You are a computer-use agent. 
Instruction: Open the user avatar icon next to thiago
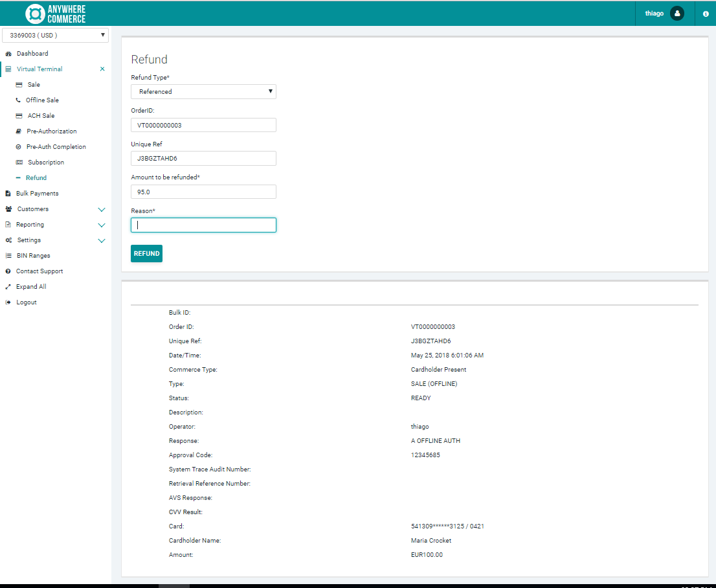coord(677,13)
